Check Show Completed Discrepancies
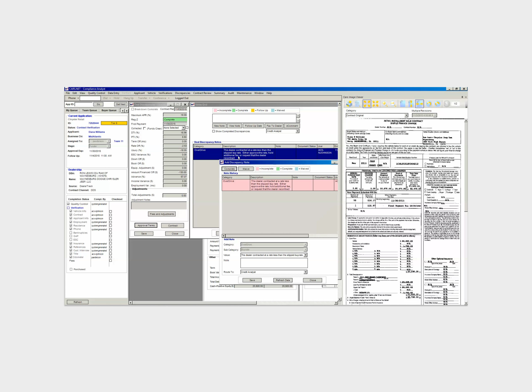Screen dimensions: 532x392 click(x=213, y=131)
